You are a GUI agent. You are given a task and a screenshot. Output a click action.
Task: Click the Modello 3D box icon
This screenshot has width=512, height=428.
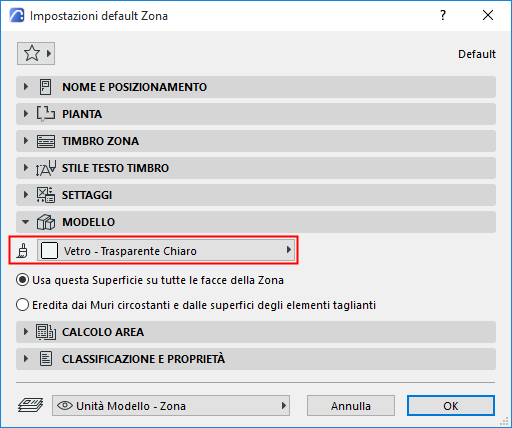(x=46, y=222)
